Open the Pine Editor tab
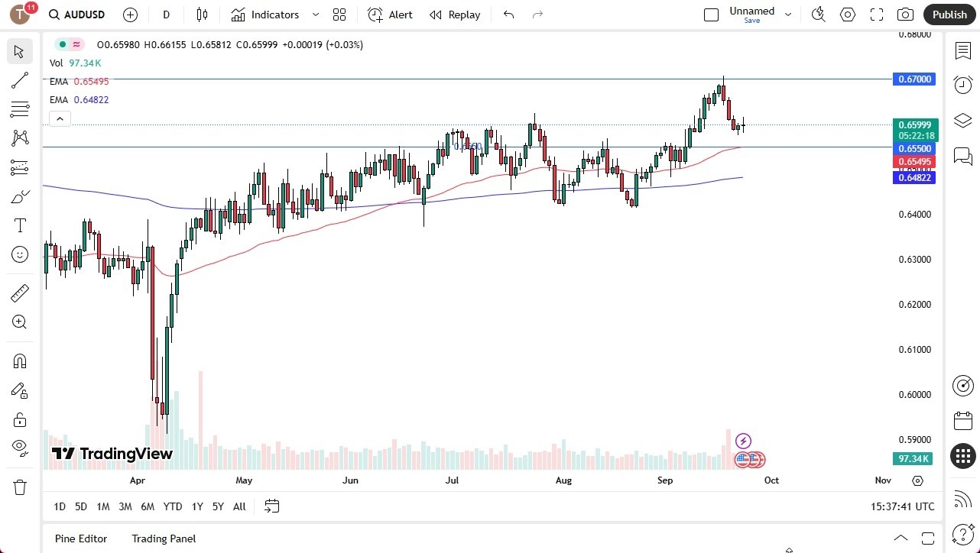980x553 pixels. (81, 538)
